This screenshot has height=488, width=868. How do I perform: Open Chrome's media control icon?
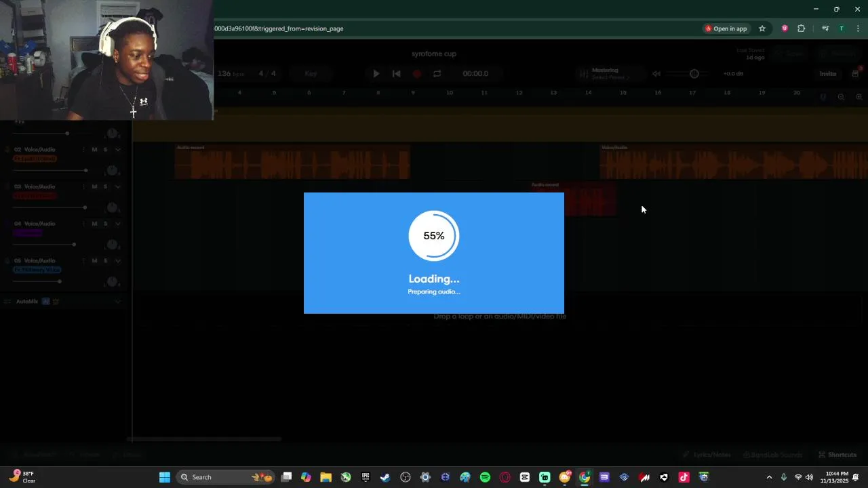[x=825, y=28]
